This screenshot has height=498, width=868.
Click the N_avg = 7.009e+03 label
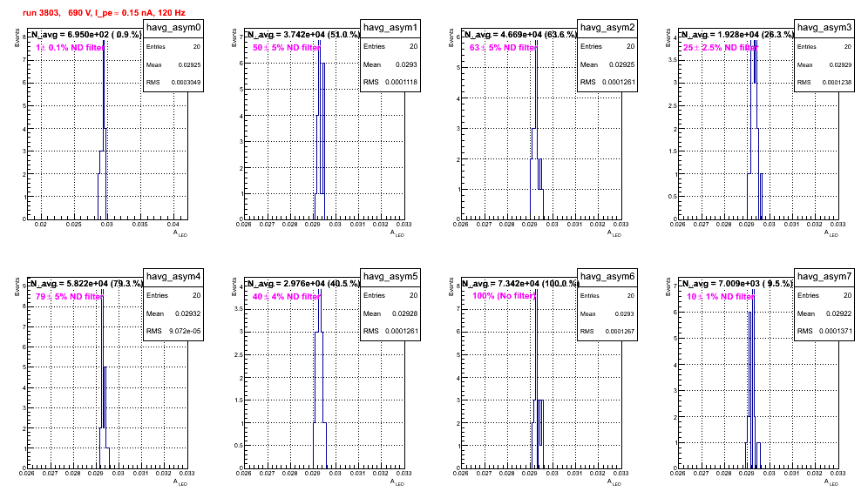point(736,284)
